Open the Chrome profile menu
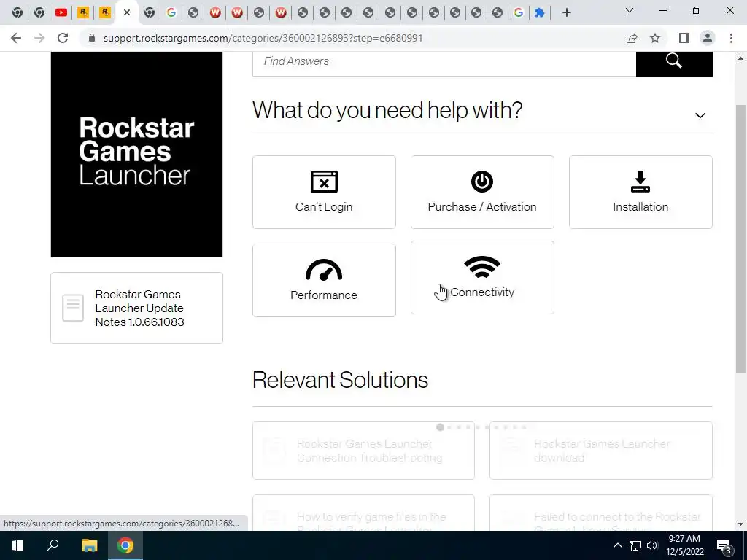 pyautogui.click(x=708, y=38)
